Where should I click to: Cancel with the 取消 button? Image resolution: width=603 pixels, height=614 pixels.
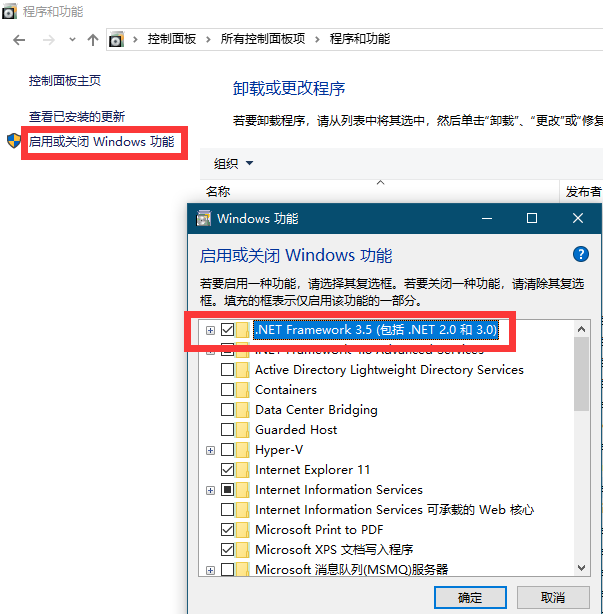coord(553,598)
